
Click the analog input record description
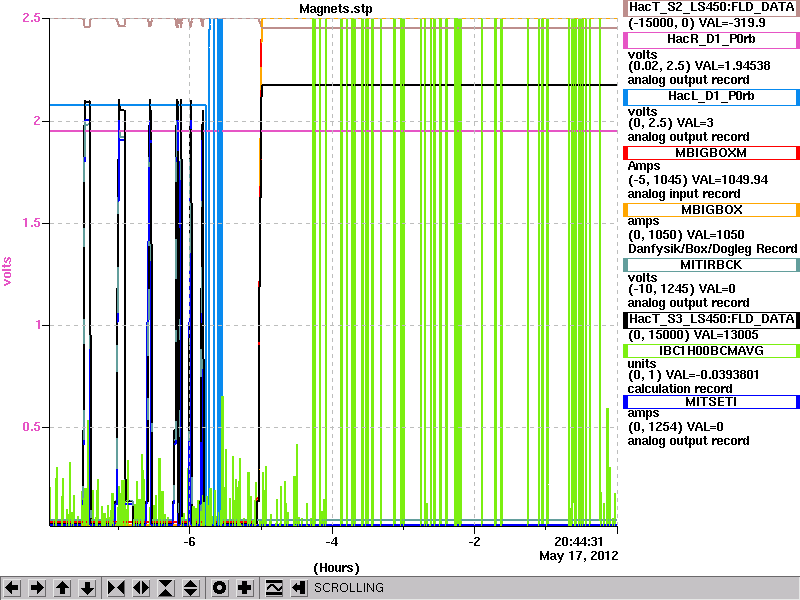tap(684, 194)
